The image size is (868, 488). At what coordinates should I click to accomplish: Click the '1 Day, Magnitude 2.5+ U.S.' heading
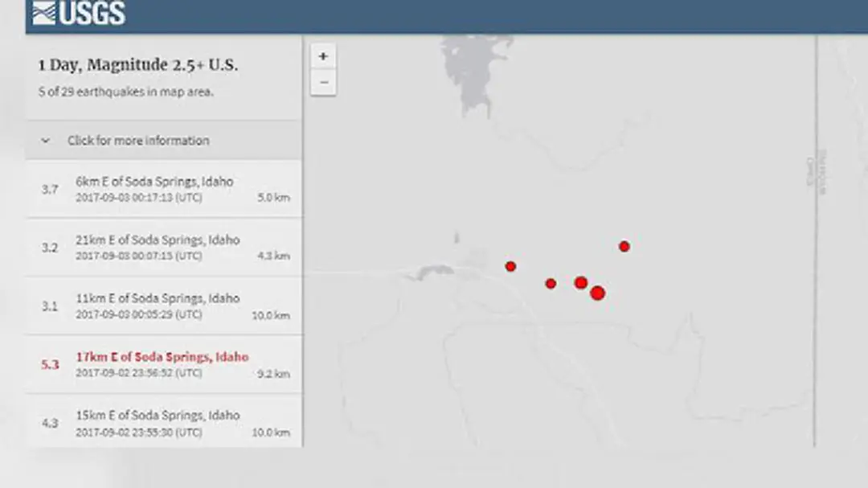(138, 65)
